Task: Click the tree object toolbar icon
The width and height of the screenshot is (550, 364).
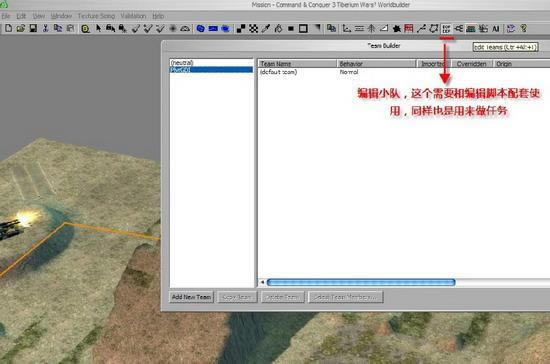Action: click(x=371, y=29)
